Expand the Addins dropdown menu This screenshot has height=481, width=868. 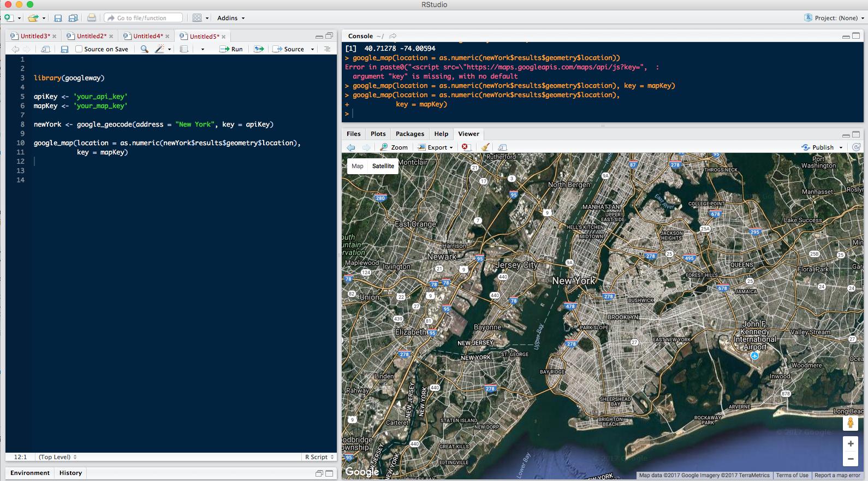pyautogui.click(x=231, y=18)
